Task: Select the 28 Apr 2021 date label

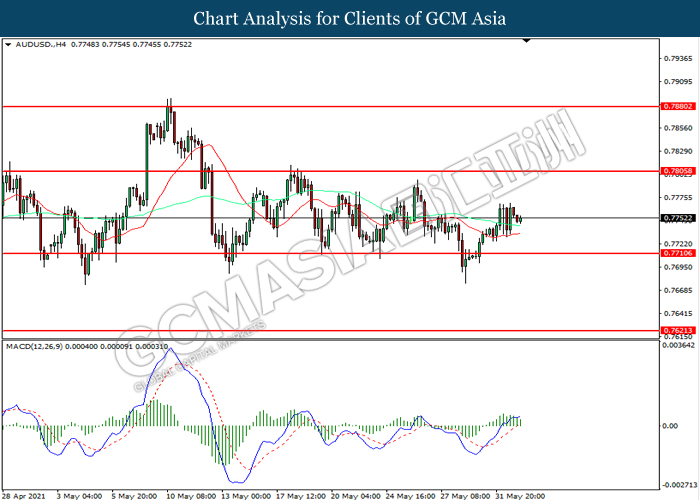Action: [24, 496]
